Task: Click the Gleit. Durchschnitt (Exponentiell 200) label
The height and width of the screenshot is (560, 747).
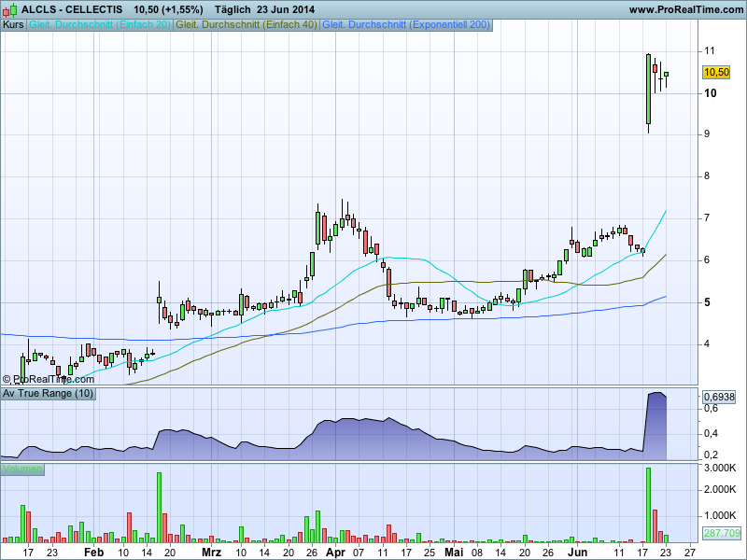Action: [x=405, y=25]
